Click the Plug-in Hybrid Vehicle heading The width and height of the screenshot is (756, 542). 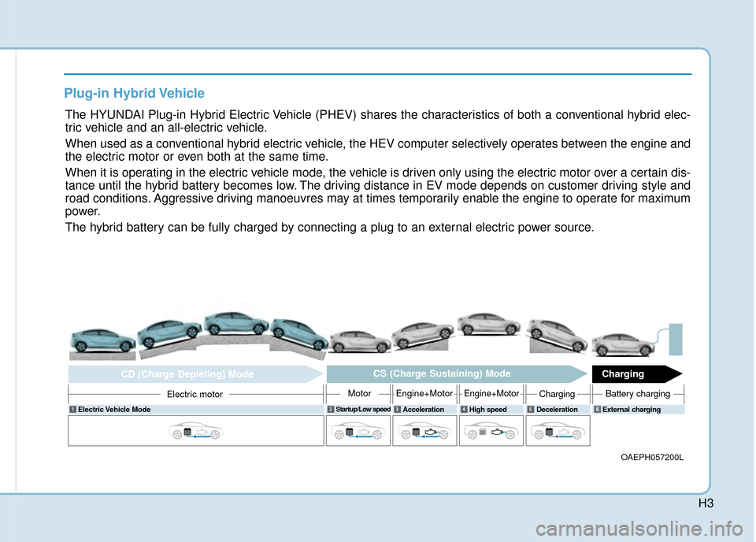pyautogui.click(x=134, y=93)
